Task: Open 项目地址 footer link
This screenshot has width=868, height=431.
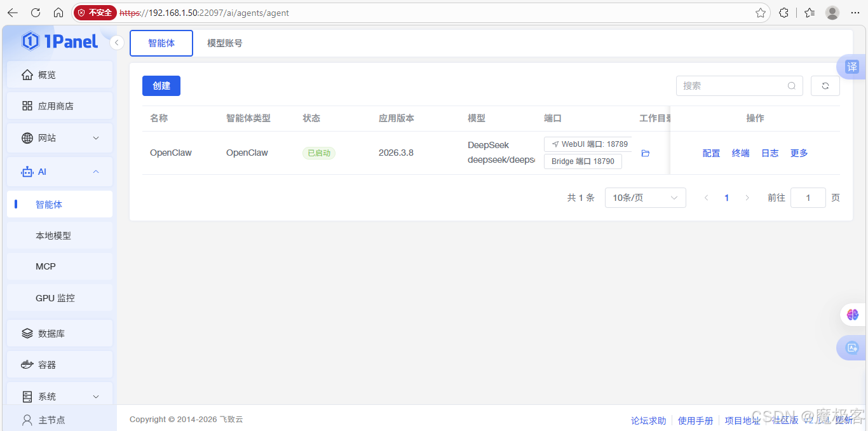Action: [x=743, y=420]
